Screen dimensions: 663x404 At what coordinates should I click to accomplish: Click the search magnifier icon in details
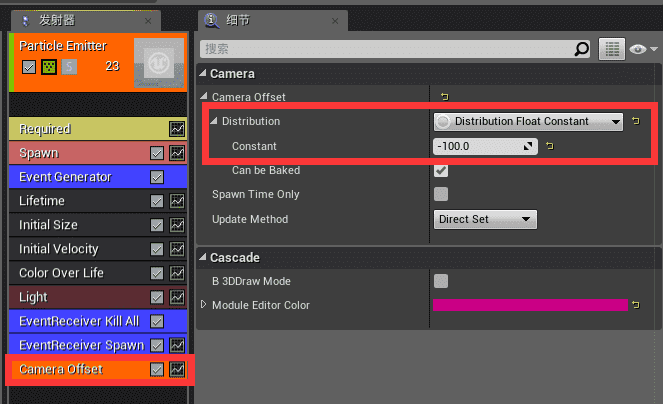click(582, 48)
